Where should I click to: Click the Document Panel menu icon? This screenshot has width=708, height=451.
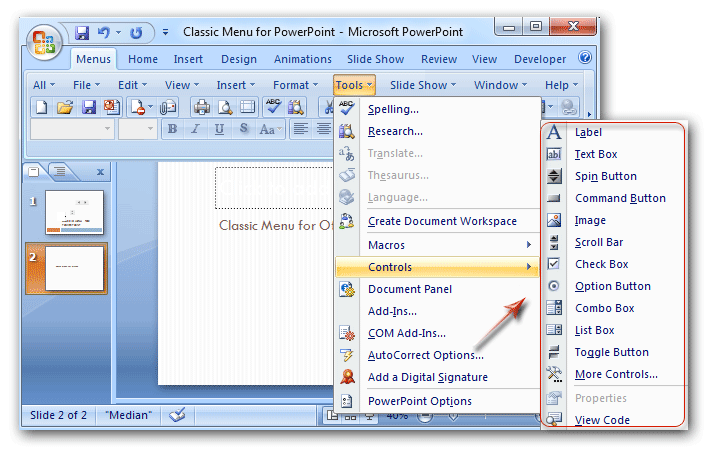point(347,289)
